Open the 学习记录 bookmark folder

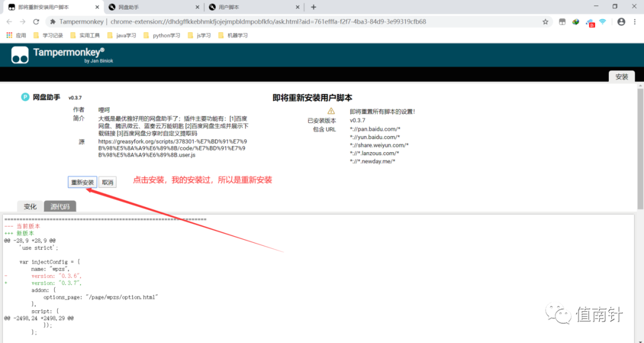[48, 35]
